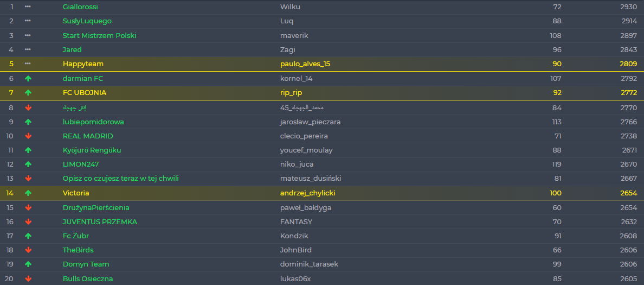Screen dimensions: 644x285
Task: Open Opisz co czujesz teraz team
Action: (x=120, y=179)
